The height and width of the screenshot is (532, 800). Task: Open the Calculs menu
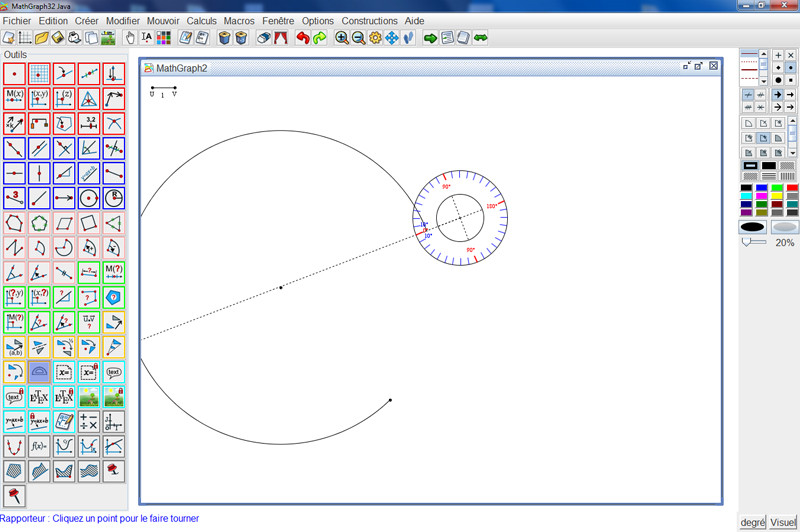[202, 21]
